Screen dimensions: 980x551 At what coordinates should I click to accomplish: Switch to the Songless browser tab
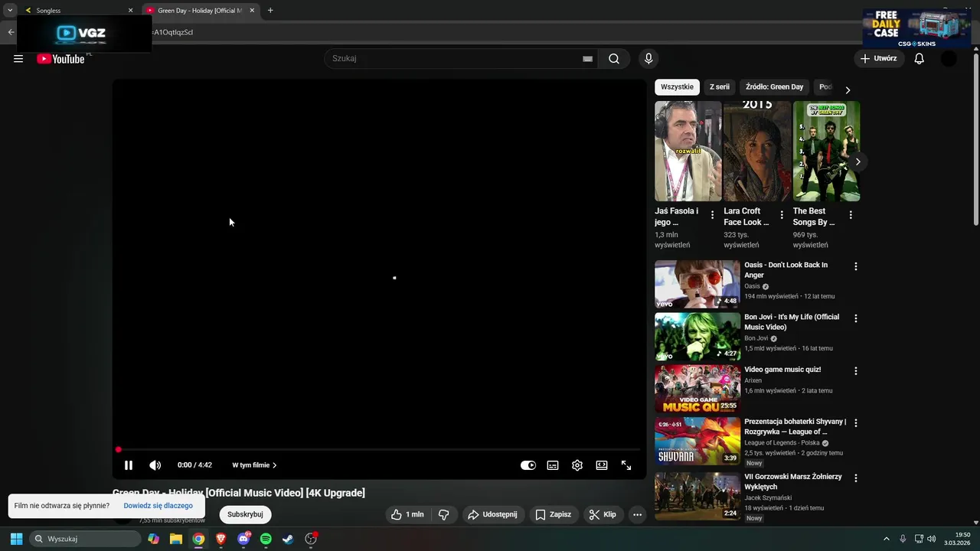[77, 11]
